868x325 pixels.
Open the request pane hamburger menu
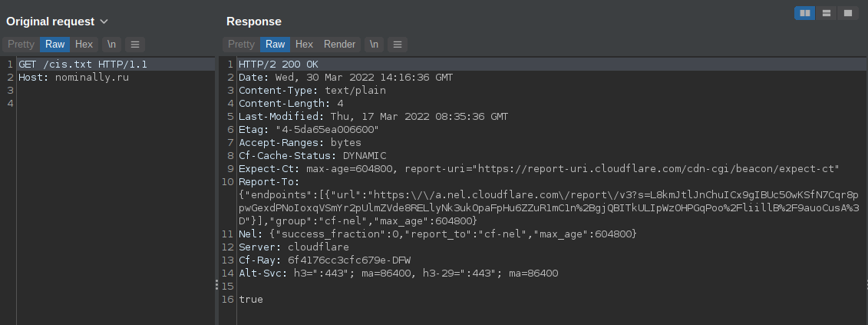pos(134,45)
